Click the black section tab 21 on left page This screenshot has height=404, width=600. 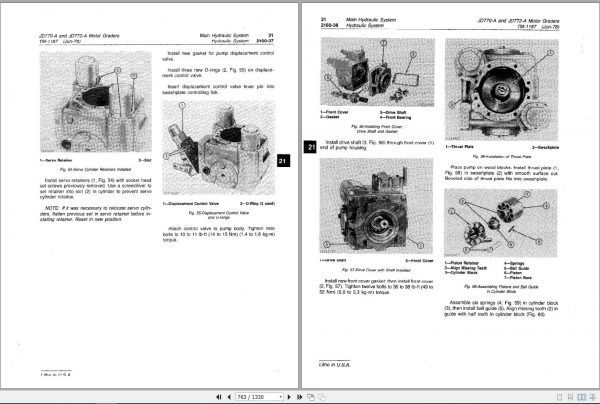pos(283,161)
